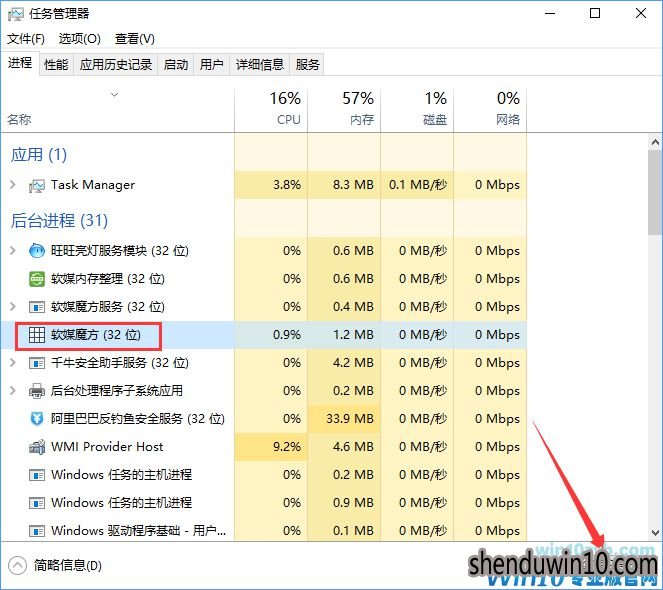The width and height of the screenshot is (663, 590).
Task: Expand the 软媒魔方服务 row
Action: pos(13,307)
